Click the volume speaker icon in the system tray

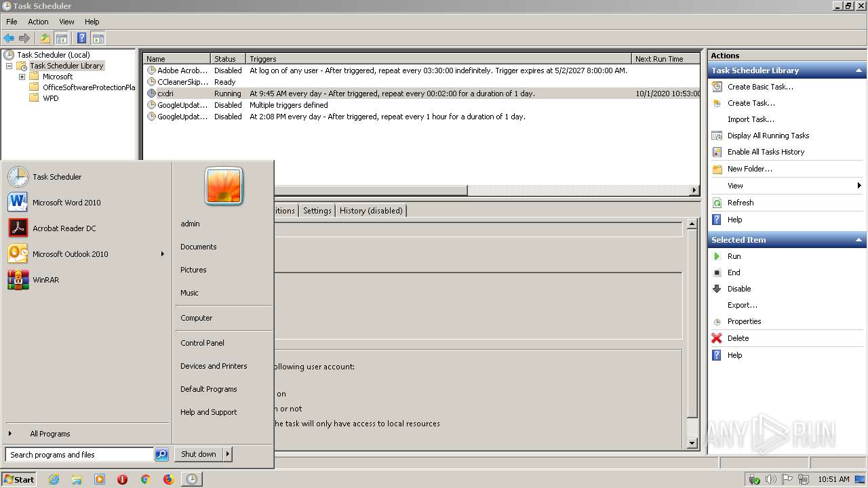coord(771,479)
